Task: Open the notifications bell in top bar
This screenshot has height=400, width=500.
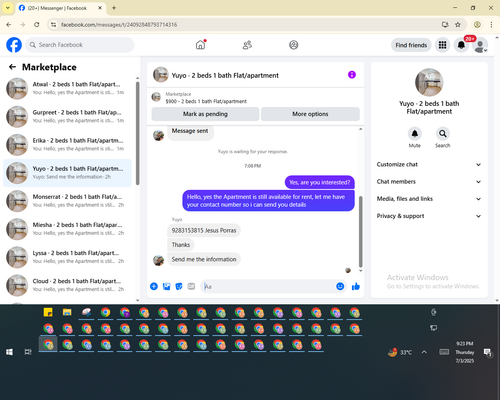Action: click(461, 45)
